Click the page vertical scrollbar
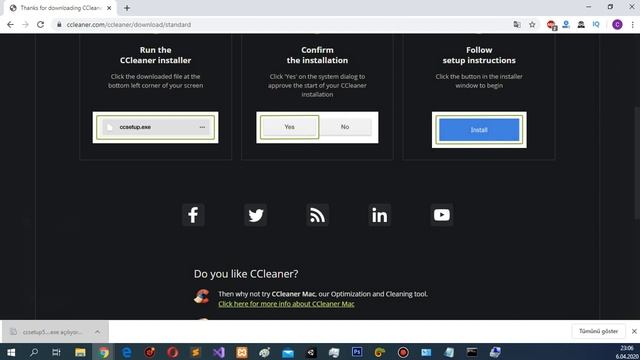This screenshot has width=640, height=360. pos(637,163)
